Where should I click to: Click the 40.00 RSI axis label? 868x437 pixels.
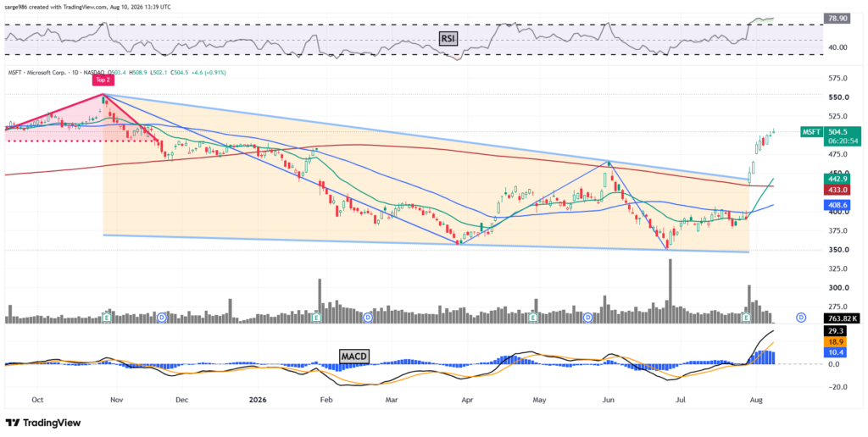click(837, 47)
